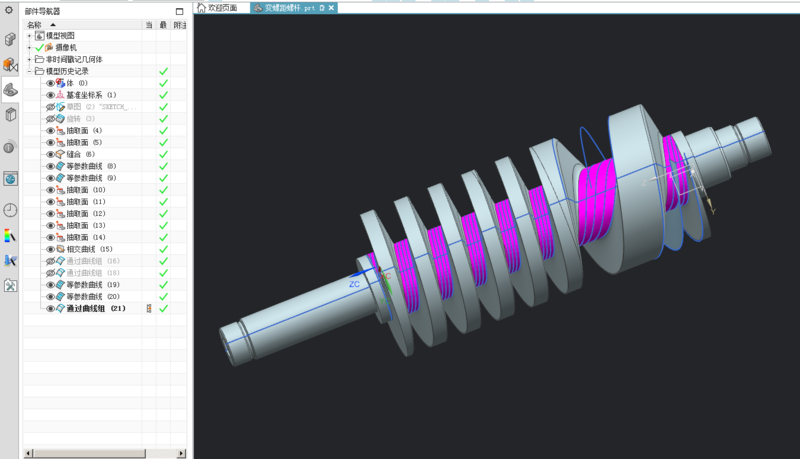This screenshot has height=459, width=800.
Task: Open the Roles sidebar tab
Action: pyautogui.click(x=10, y=261)
